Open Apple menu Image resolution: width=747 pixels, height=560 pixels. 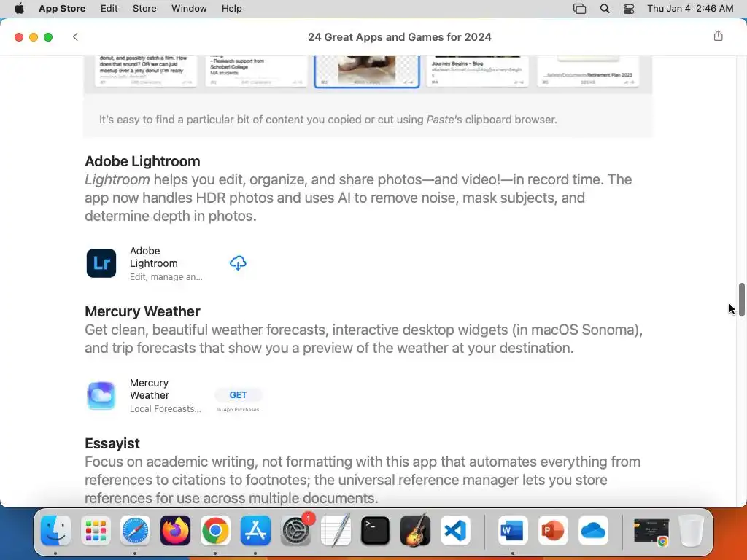(19, 9)
